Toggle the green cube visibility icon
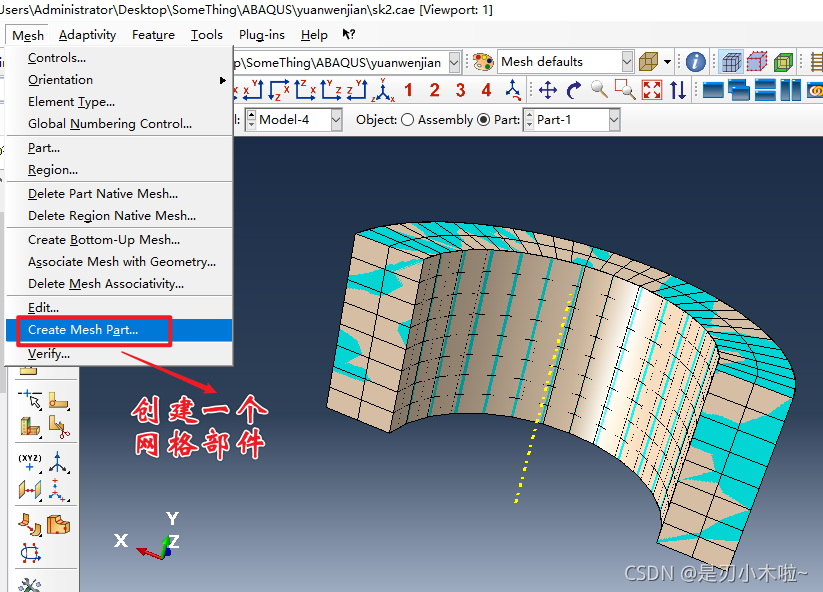 coord(783,62)
